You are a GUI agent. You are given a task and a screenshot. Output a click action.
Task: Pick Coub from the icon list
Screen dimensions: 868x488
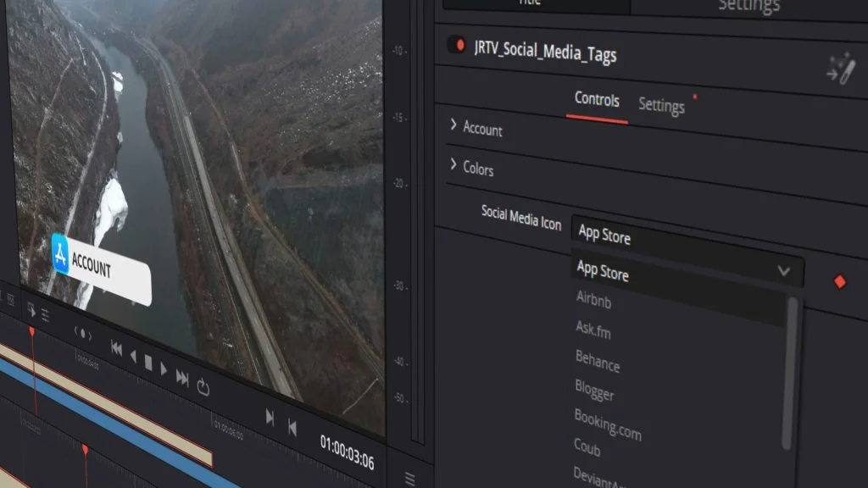pyautogui.click(x=587, y=446)
